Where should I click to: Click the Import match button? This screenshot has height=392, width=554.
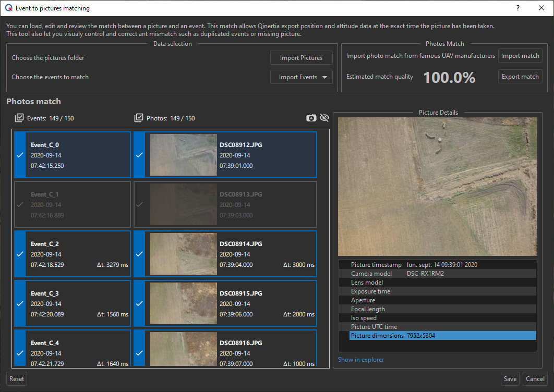coord(520,56)
